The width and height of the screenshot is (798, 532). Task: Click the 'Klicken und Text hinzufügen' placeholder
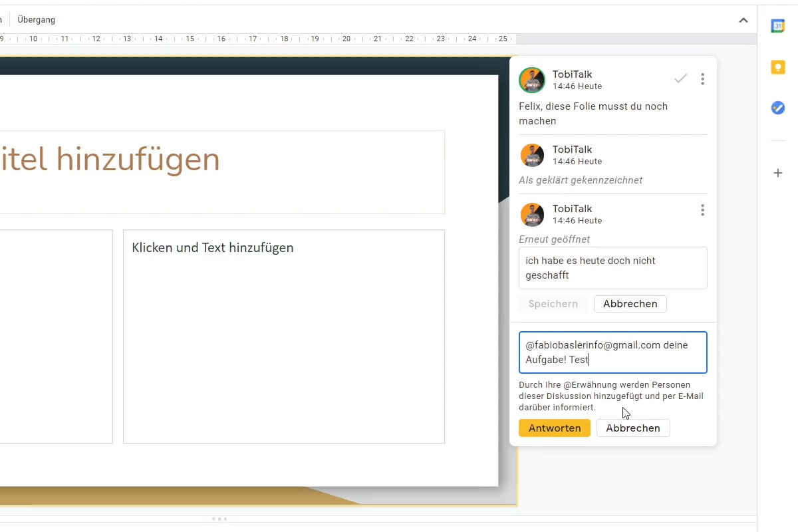(x=284, y=336)
